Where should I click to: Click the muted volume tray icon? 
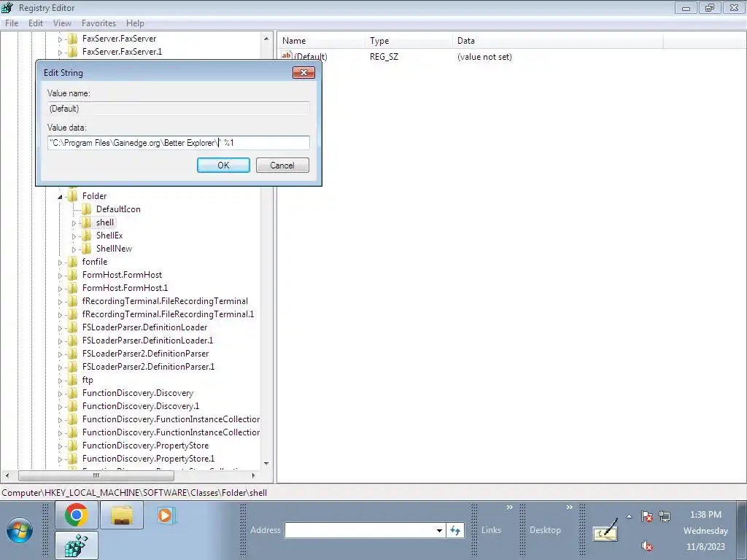(x=646, y=545)
